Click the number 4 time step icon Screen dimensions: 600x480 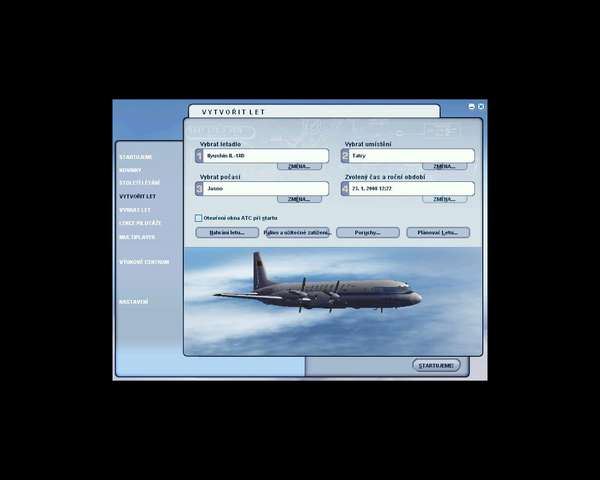[345, 188]
